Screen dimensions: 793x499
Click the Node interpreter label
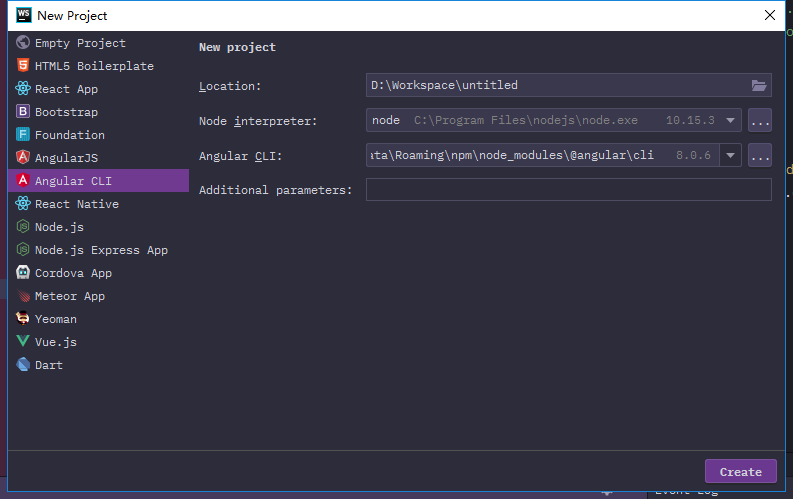257,121
